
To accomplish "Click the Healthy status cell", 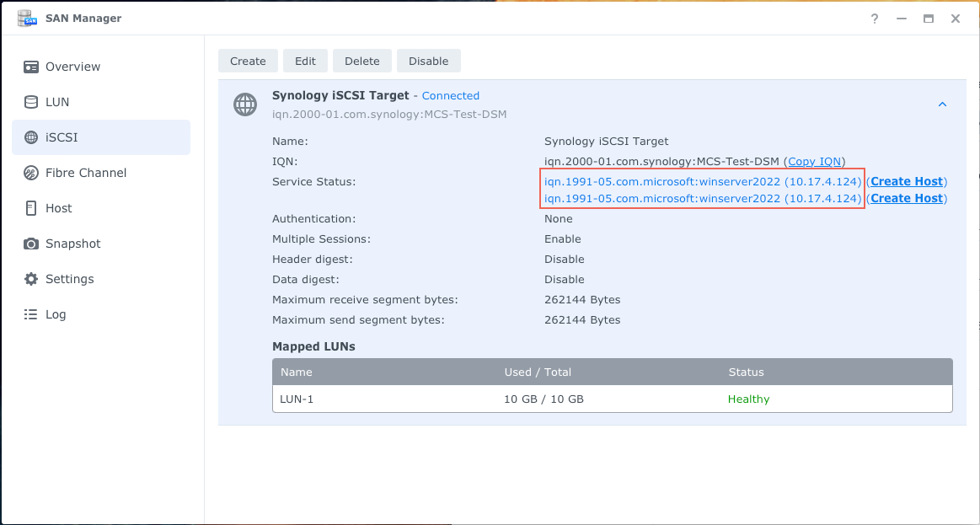I will [748, 399].
